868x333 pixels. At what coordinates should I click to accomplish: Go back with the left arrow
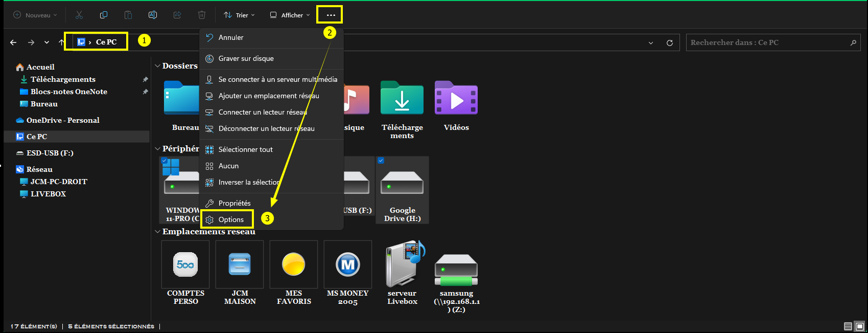pyautogui.click(x=13, y=42)
